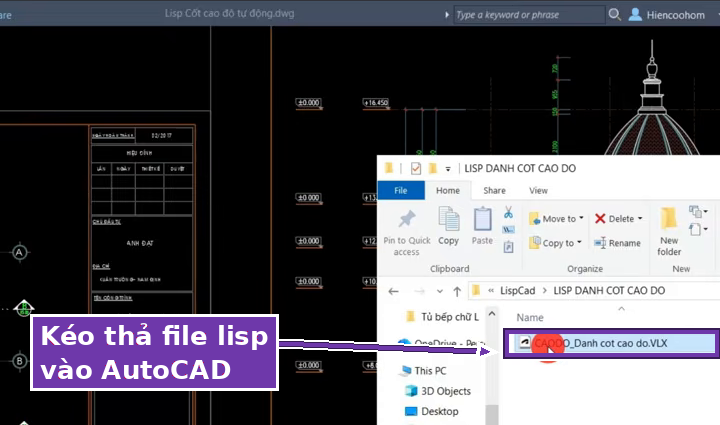Image resolution: width=720 pixels, height=425 pixels.
Task: Switch to the Home ribbon tab
Action: click(448, 190)
